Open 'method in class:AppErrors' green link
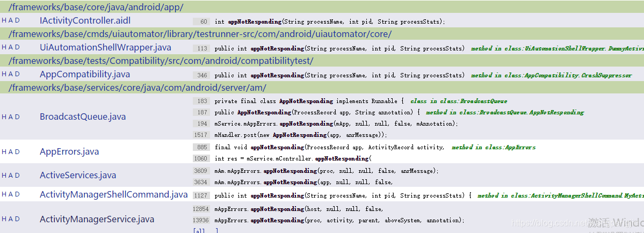The width and height of the screenshot is (644, 233). tap(493, 147)
